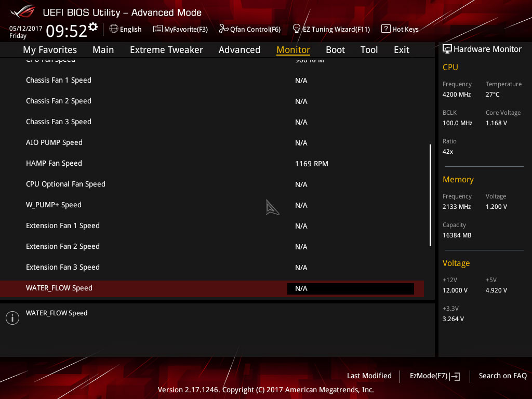Launch Qfan Control(F6)

(x=250, y=29)
